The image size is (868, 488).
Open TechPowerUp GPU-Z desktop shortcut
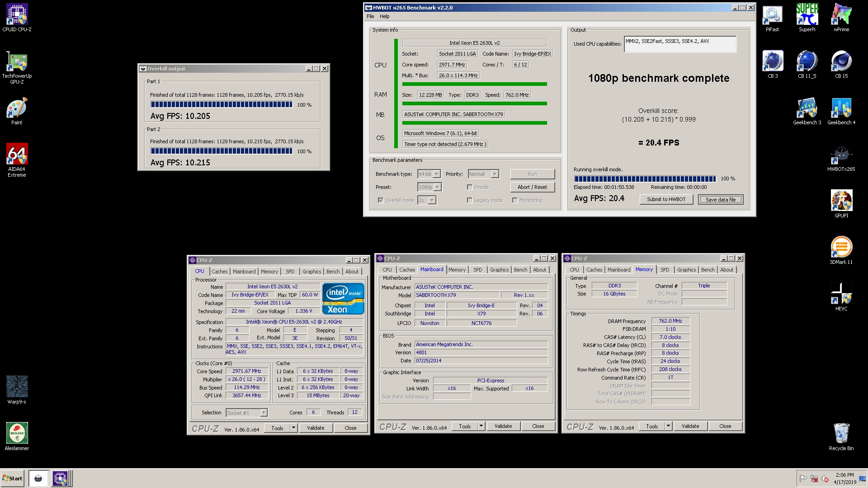click(x=17, y=67)
